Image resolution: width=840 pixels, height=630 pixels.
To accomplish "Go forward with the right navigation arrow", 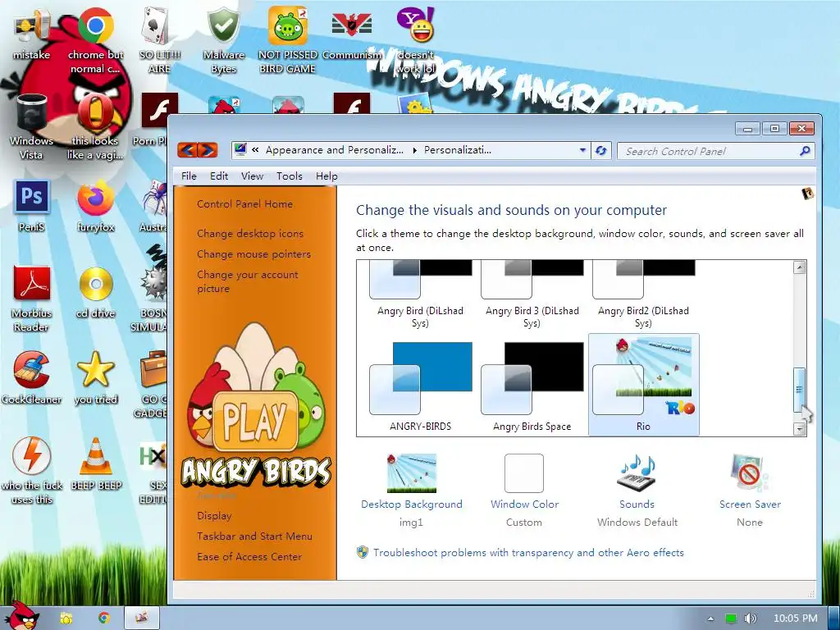I will [x=208, y=150].
